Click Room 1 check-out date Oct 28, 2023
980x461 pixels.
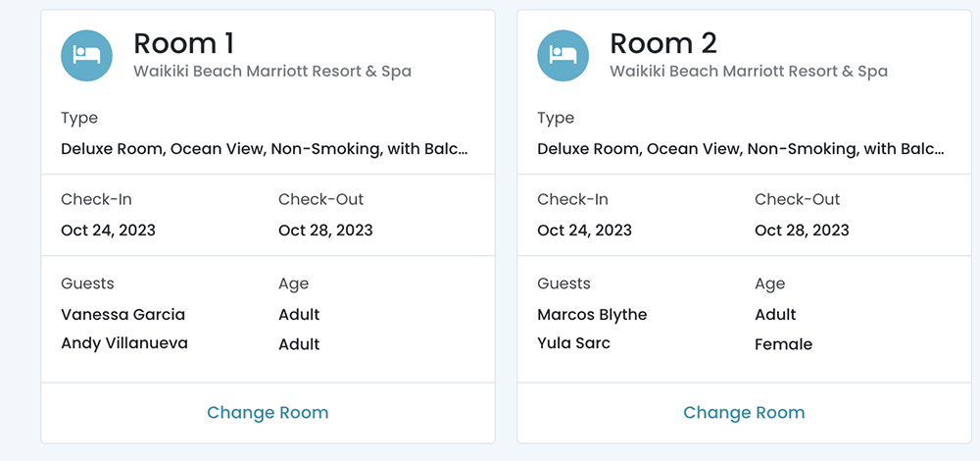[x=325, y=230]
